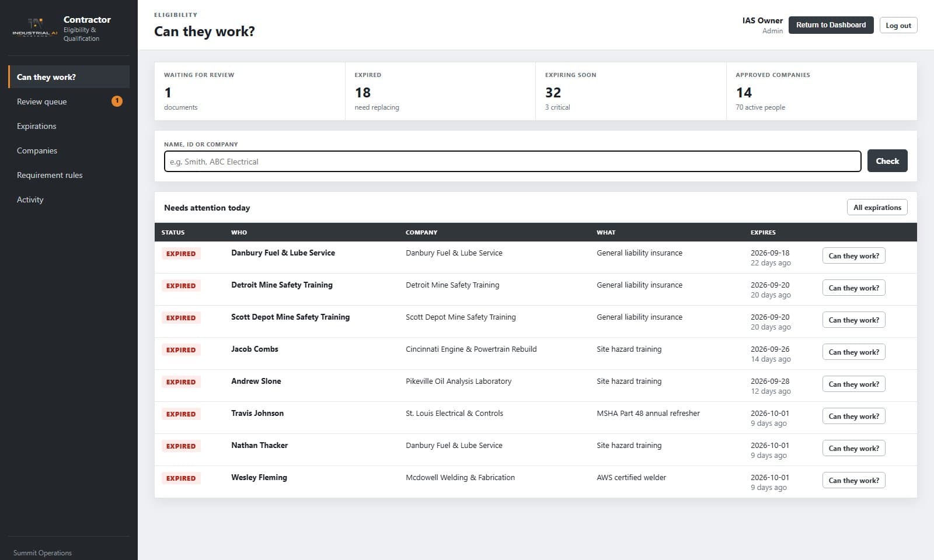Click St. Louis Electrical & Controls company

454,413
